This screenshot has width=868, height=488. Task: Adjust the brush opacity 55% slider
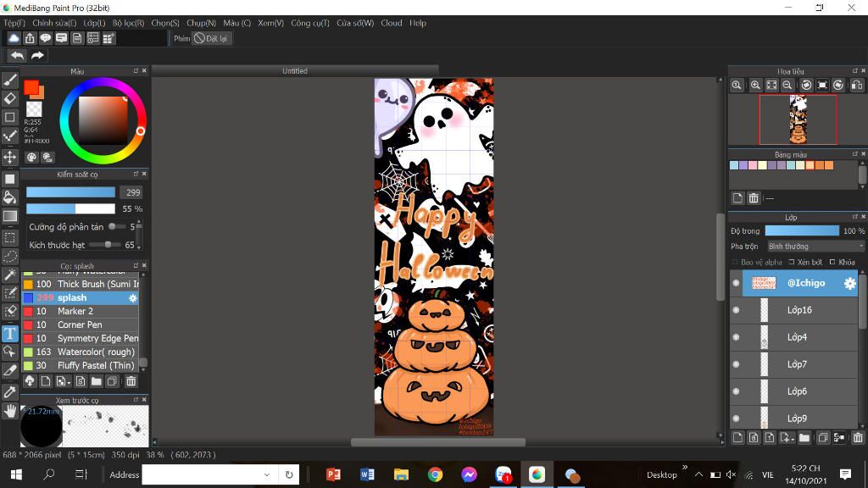[71, 208]
